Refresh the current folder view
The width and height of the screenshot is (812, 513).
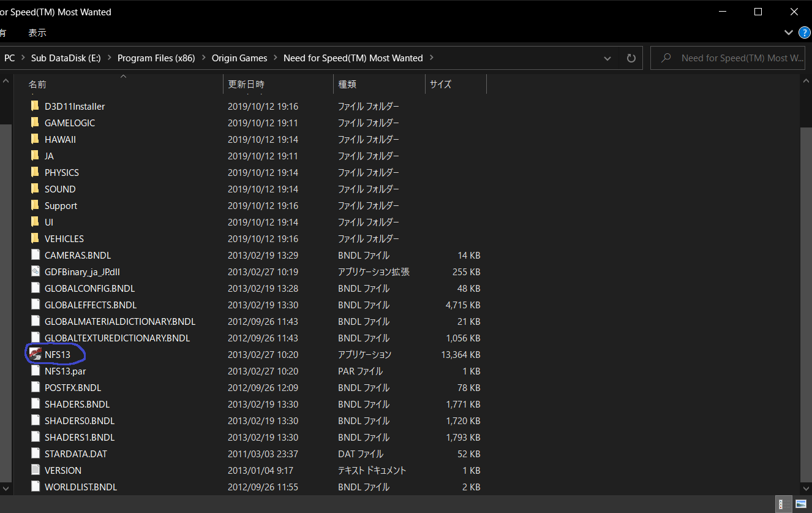pyautogui.click(x=631, y=58)
